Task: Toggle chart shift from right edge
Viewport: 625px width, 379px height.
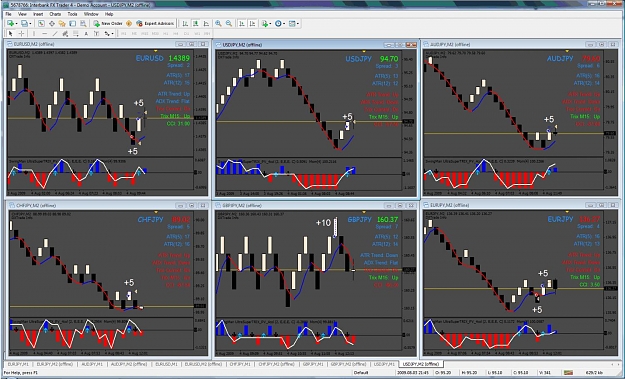Action: tap(252, 24)
